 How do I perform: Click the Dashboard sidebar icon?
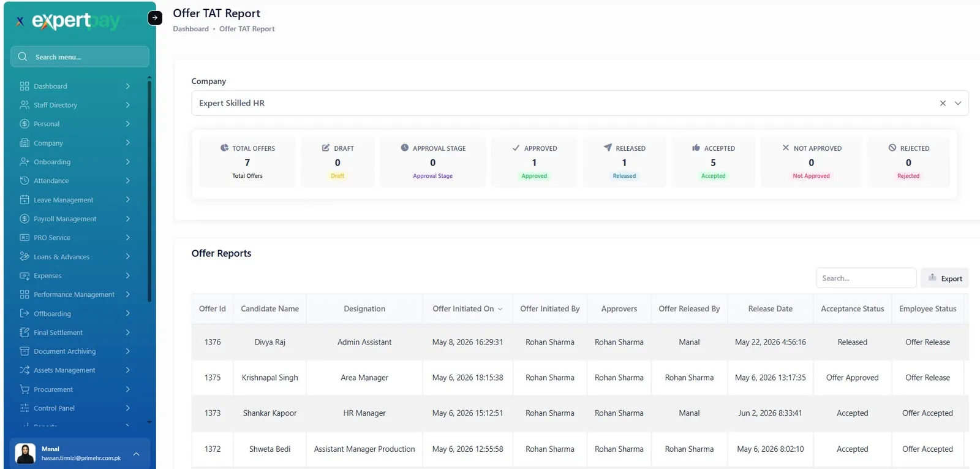point(24,86)
